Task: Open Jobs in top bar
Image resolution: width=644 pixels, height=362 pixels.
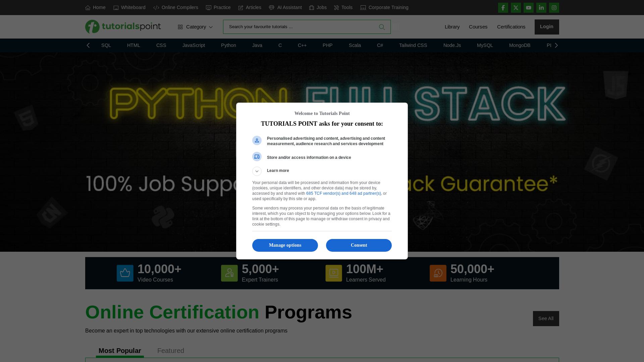Action: [318, 7]
